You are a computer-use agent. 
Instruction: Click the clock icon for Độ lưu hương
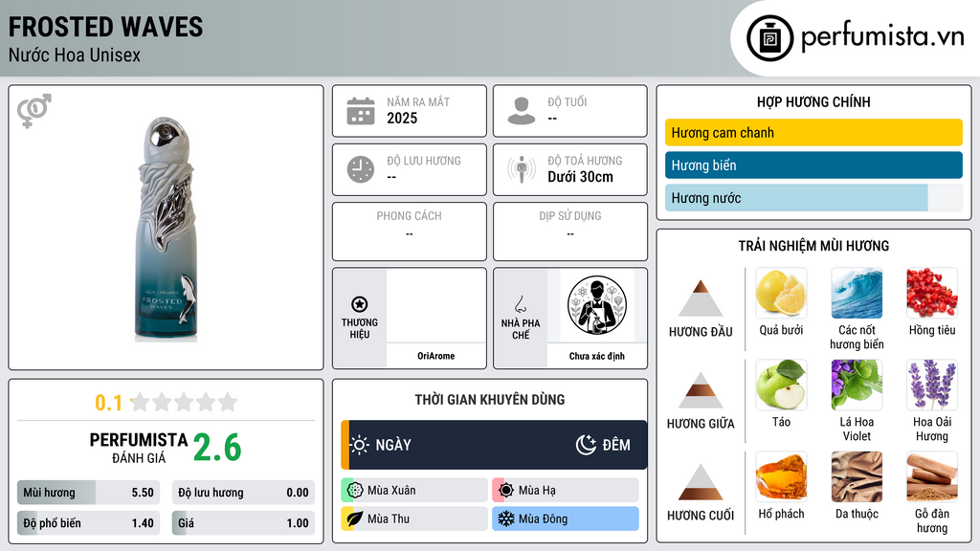click(x=361, y=169)
